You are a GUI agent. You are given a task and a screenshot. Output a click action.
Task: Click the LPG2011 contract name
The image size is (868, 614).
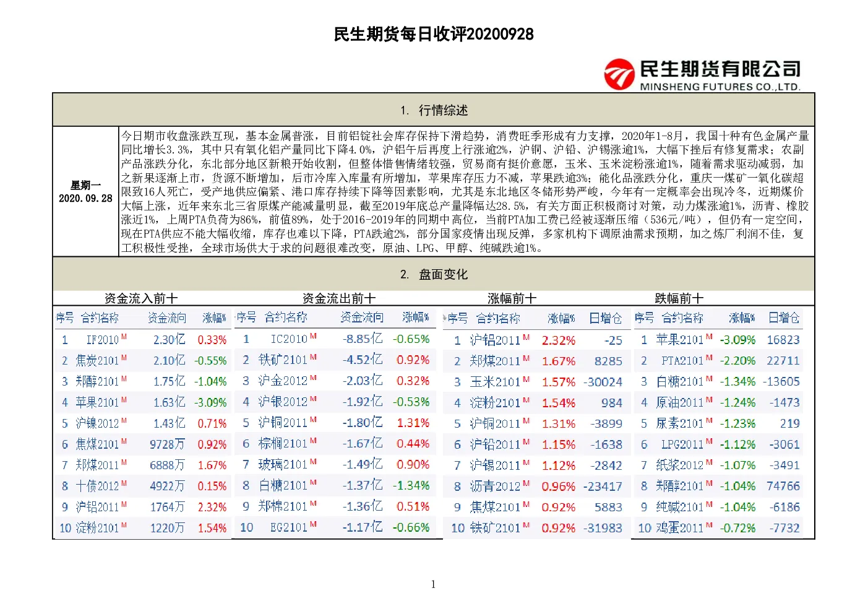682,444
